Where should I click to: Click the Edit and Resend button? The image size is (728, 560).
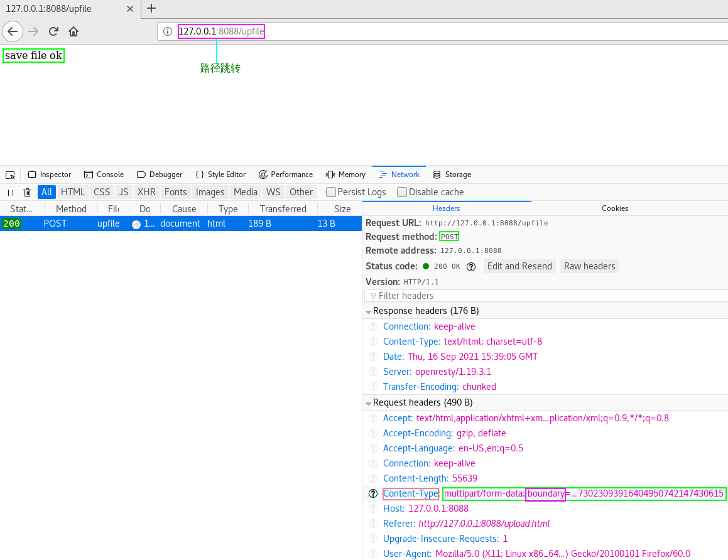[519, 266]
